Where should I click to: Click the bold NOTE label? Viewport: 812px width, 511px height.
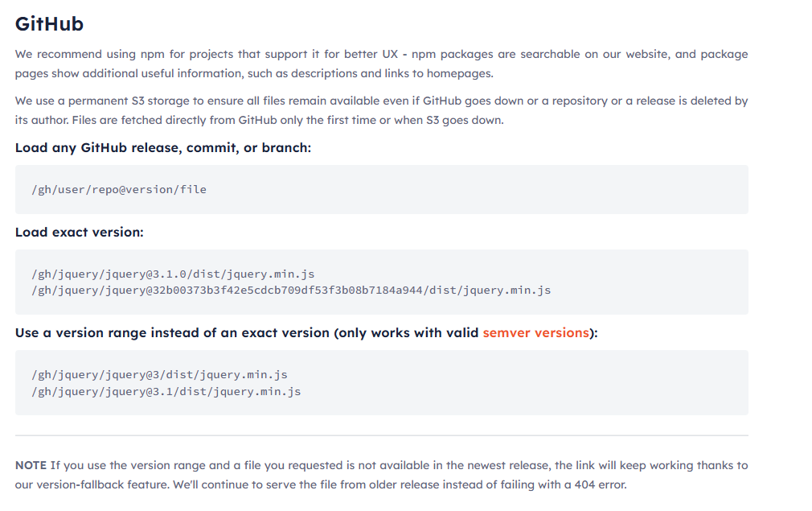click(31, 465)
